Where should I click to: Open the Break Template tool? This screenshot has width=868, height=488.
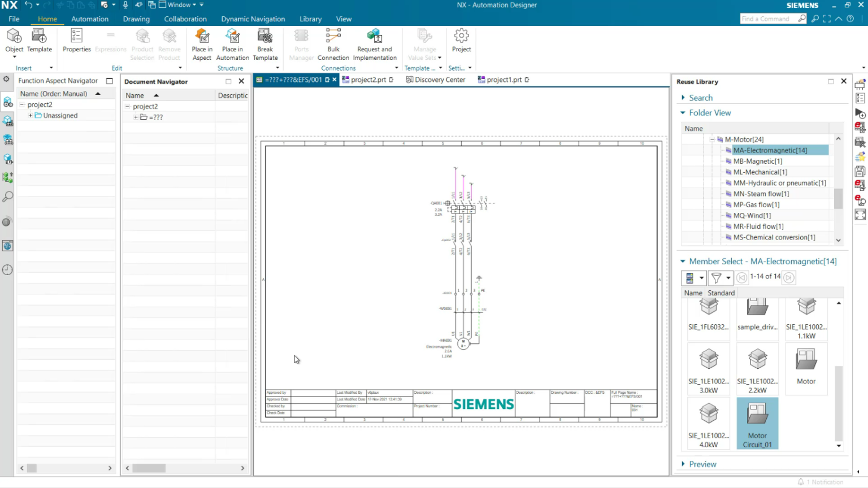tap(265, 44)
